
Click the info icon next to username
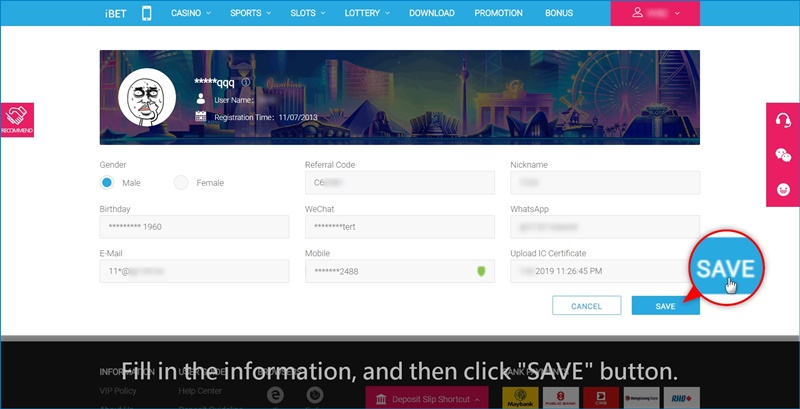pyautogui.click(x=246, y=83)
